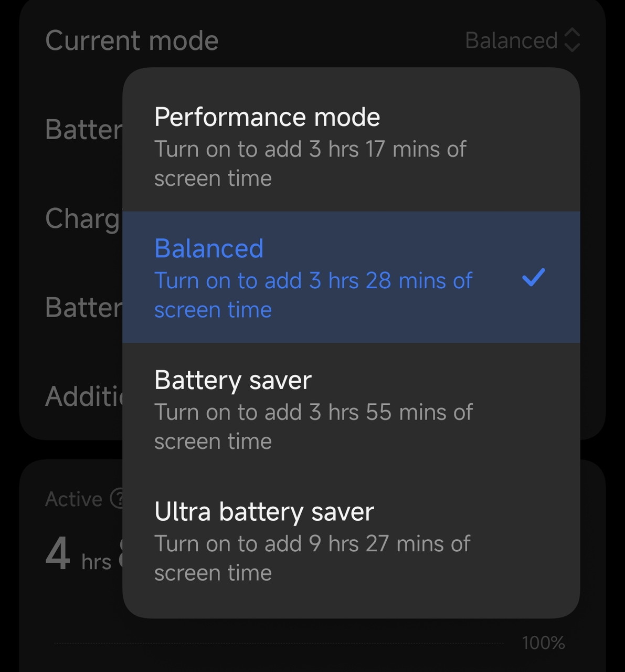Click the help icon next to Active
This screenshot has width=625, height=672.
pos(118,498)
